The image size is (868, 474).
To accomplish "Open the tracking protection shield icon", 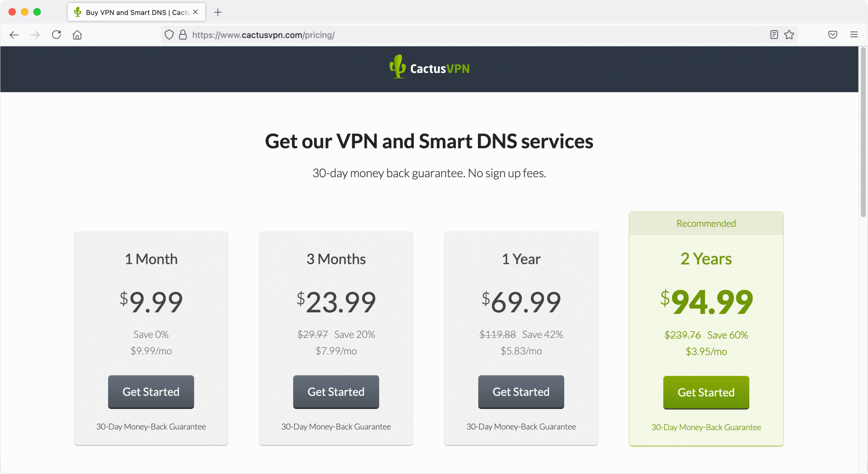I will pos(169,35).
